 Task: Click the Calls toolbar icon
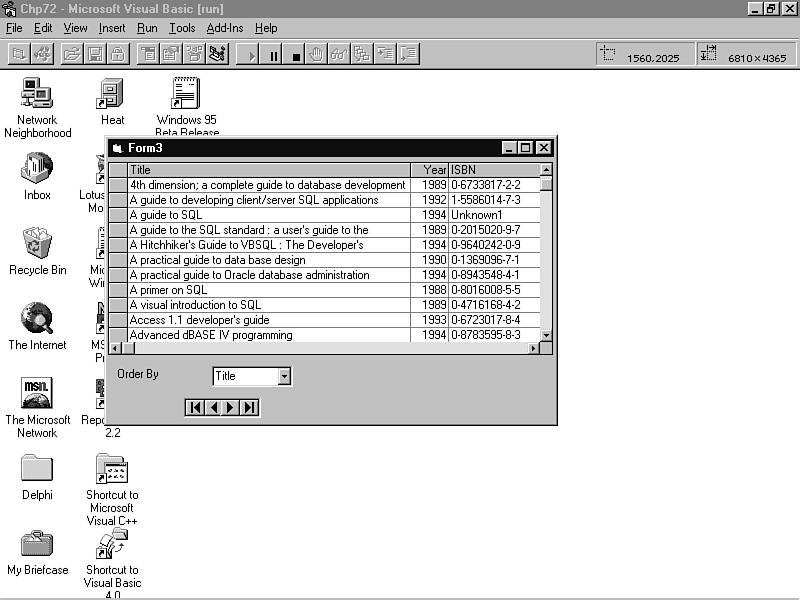point(362,55)
